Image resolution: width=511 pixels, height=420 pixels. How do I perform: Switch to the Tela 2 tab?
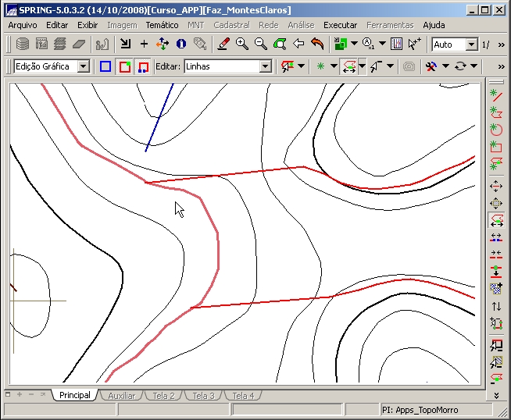point(163,396)
